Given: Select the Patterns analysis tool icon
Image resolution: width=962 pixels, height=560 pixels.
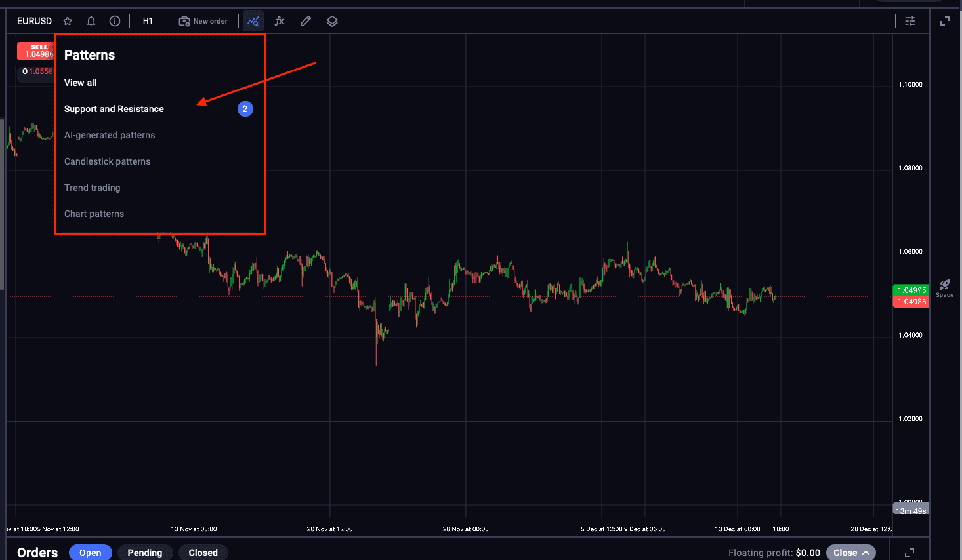Looking at the screenshot, I should pyautogui.click(x=253, y=20).
